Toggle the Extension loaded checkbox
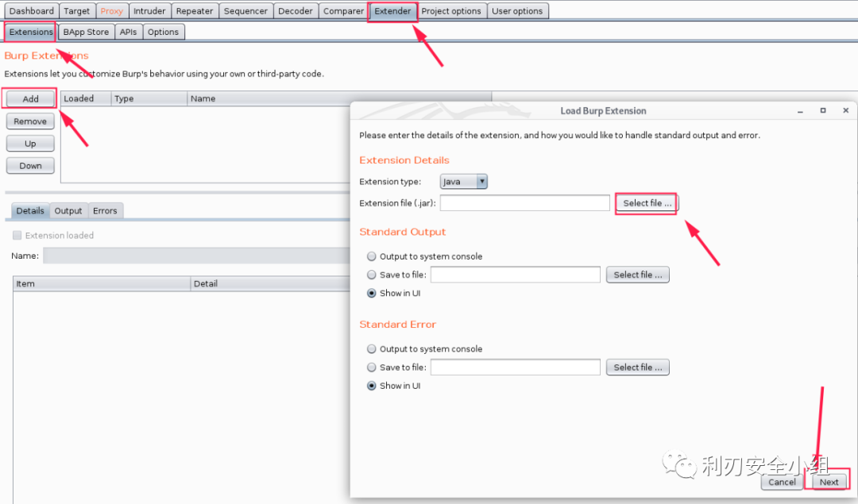858x504 pixels. point(17,235)
